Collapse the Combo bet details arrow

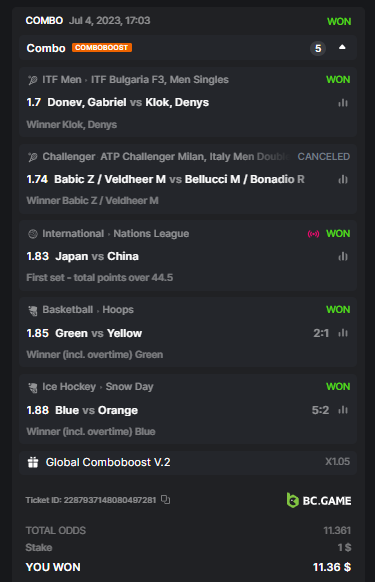pos(342,48)
